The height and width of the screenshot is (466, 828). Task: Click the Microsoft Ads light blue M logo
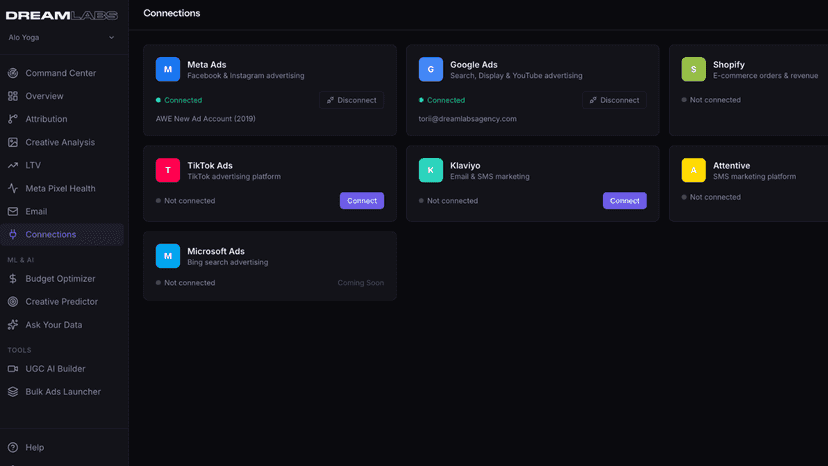(x=168, y=256)
